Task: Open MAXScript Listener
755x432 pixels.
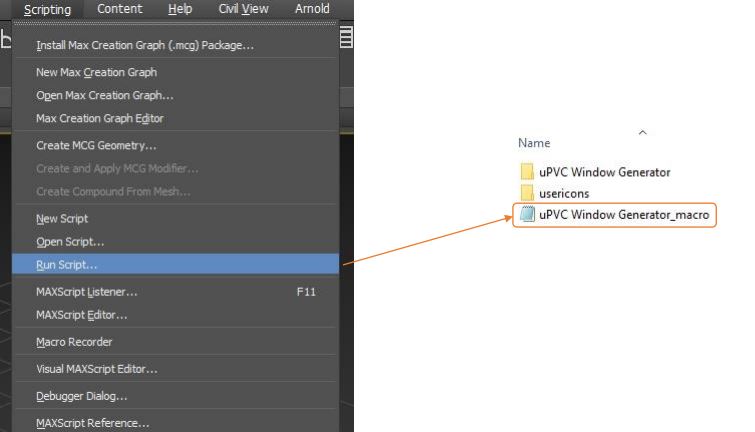Action: pyautogui.click(x=176, y=292)
